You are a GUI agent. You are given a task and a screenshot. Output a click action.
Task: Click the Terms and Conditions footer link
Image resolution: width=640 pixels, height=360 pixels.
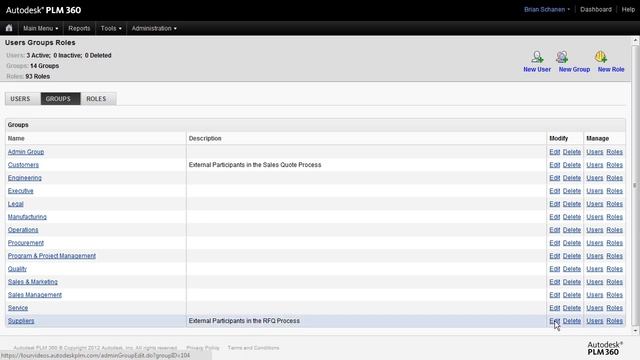coord(253,348)
